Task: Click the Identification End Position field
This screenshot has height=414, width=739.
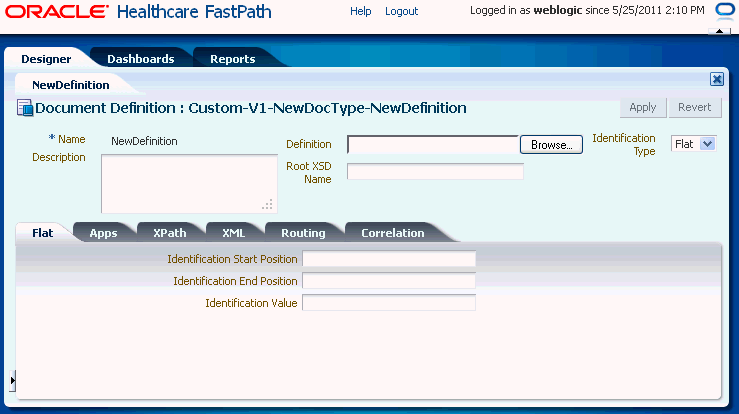Action: [389, 281]
